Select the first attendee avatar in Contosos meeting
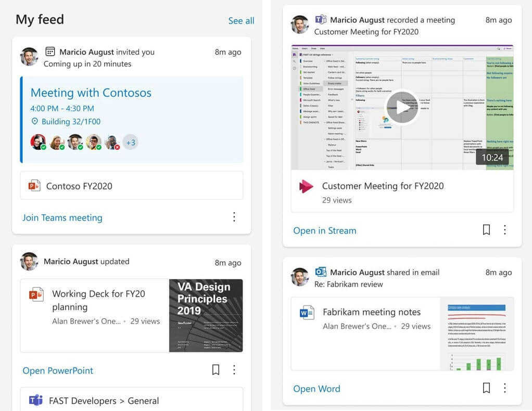 pos(38,142)
